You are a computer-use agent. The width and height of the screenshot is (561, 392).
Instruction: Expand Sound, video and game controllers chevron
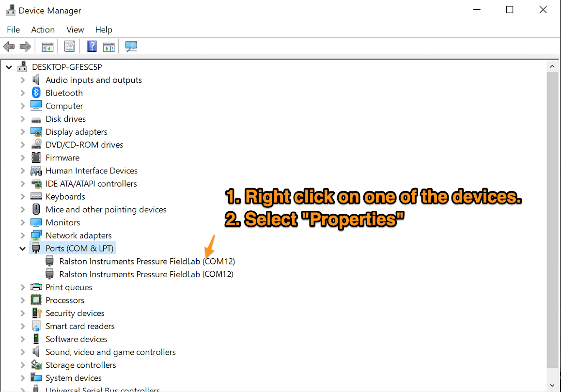(23, 352)
